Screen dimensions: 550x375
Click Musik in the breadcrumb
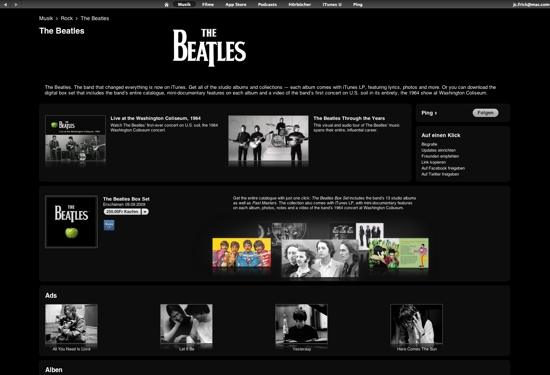(x=46, y=18)
